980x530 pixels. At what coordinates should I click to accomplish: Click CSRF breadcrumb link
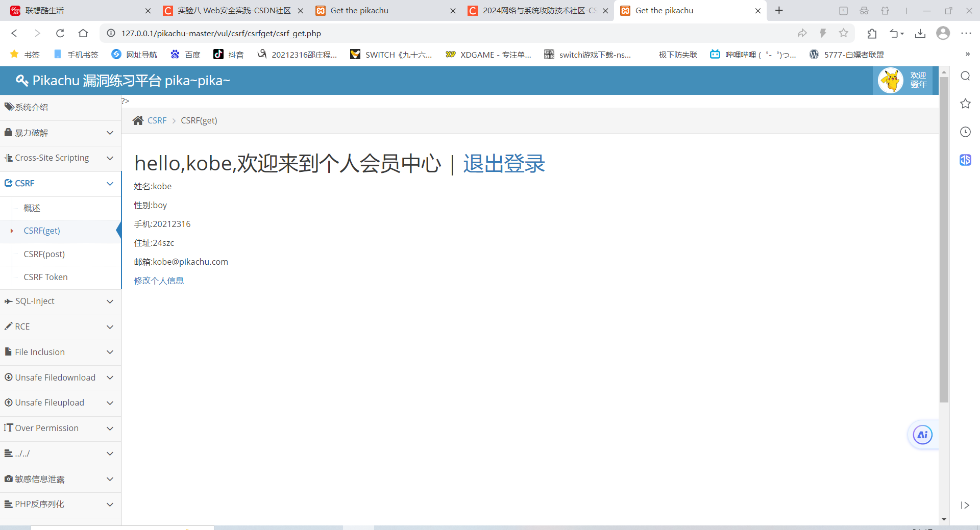157,120
